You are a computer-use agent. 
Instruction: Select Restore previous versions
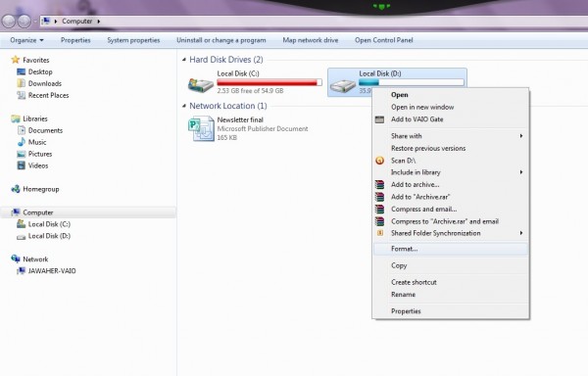[428, 148]
